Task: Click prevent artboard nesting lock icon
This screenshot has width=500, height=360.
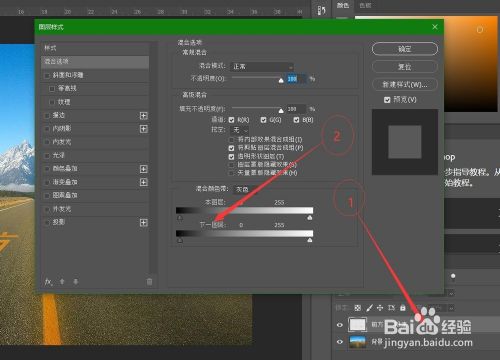Action: (x=391, y=308)
